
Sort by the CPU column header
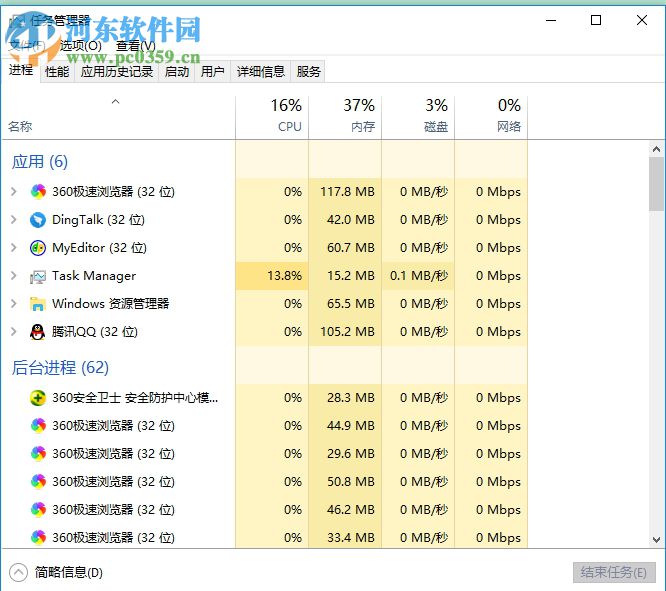(x=272, y=116)
